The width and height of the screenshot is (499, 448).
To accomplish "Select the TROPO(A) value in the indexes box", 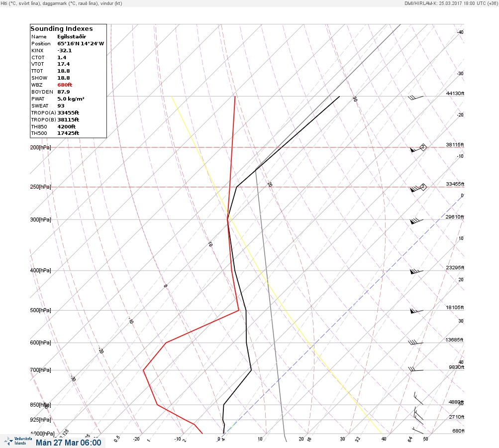I will click(68, 112).
